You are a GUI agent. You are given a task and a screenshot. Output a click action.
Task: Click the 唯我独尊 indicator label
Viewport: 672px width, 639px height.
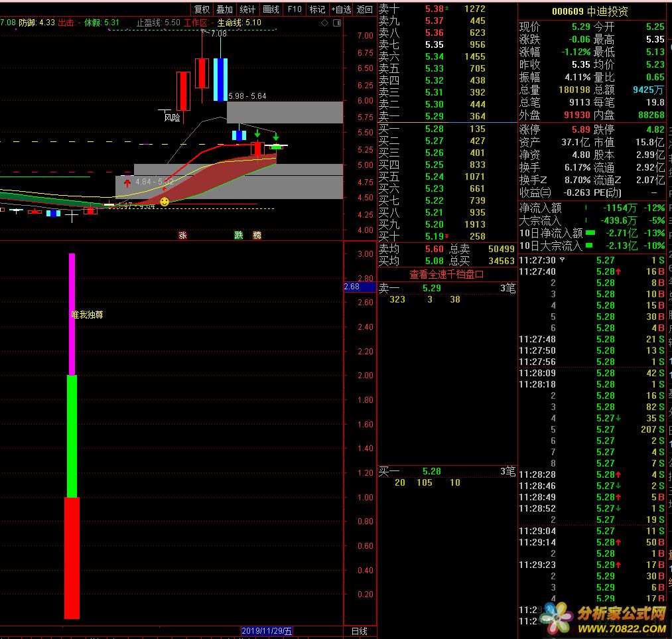[x=87, y=315]
